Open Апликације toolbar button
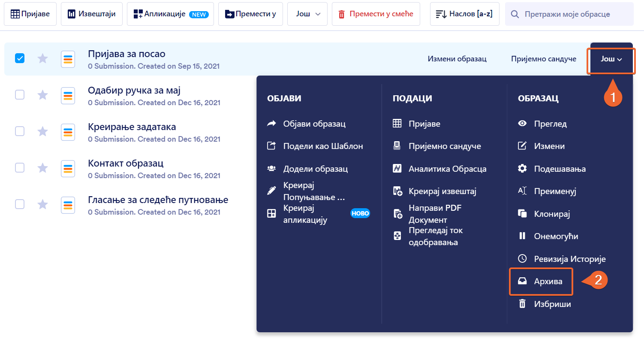 [170, 14]
